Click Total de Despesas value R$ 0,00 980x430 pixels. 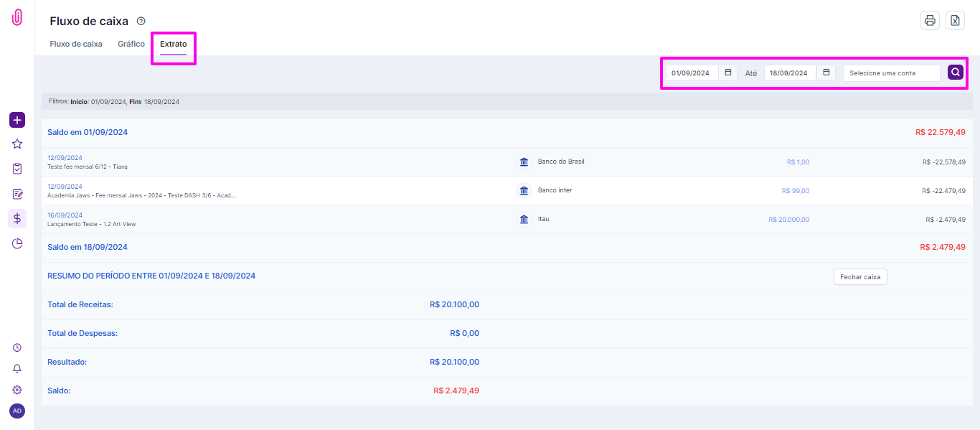coord(465,333)
